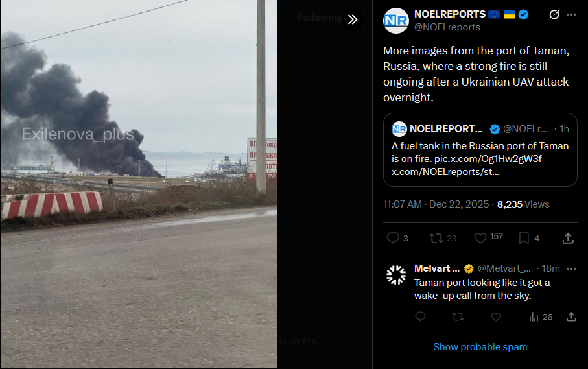The image size is (588, 369).
Task: Open the quoted fuel tank post
Action: 480,150
